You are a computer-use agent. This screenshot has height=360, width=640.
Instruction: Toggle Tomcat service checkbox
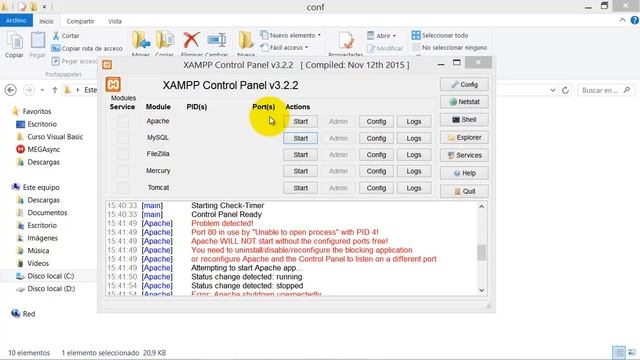[123, 188]
